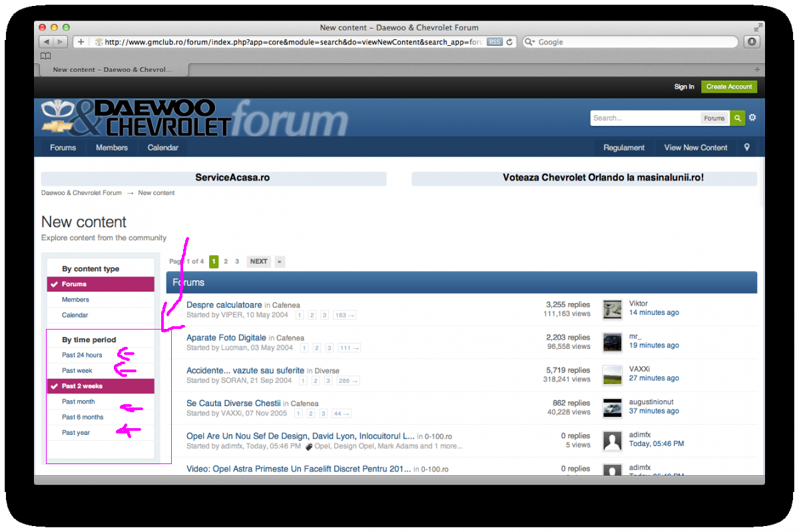The image size is (799, 532).
Task: Open the Safari downloads button
Action: tap(752, 42)
